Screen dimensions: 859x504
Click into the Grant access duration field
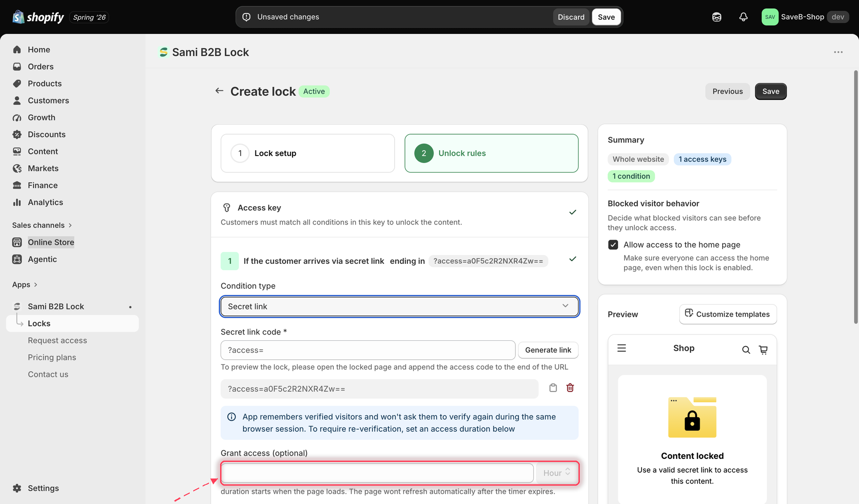[377, 473]
